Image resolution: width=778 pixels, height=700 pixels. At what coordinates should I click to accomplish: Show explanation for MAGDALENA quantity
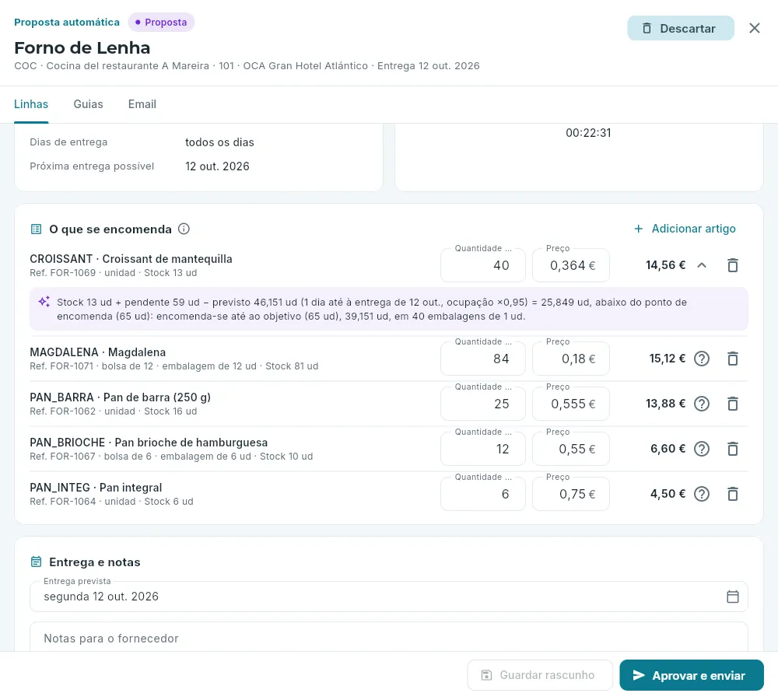coord(701,359)
